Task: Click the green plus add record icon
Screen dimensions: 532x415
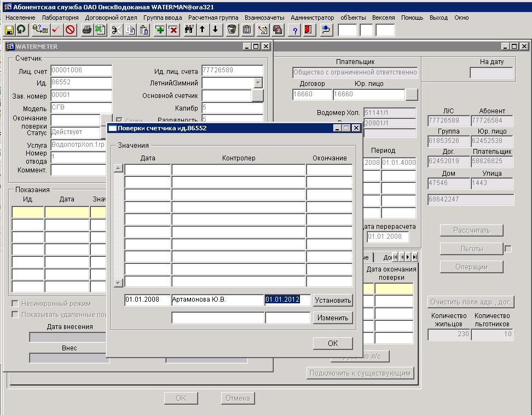Action: (160, 30)
